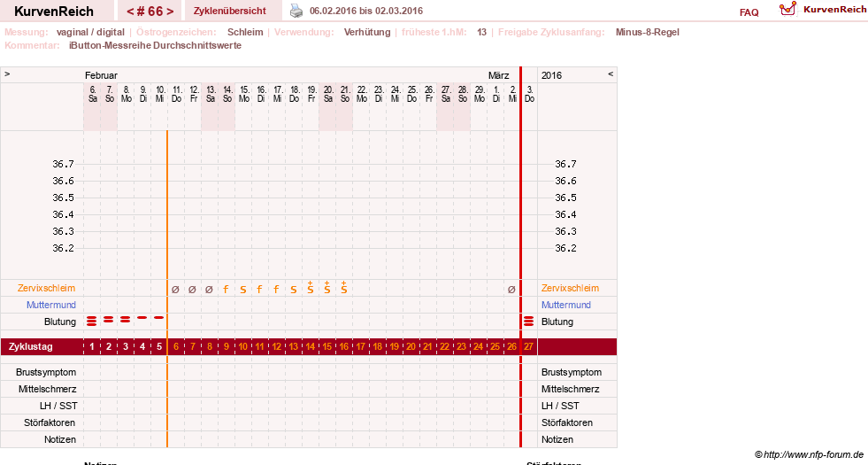Click the S+ mucus symbol on 21. So

coord(344,287)
